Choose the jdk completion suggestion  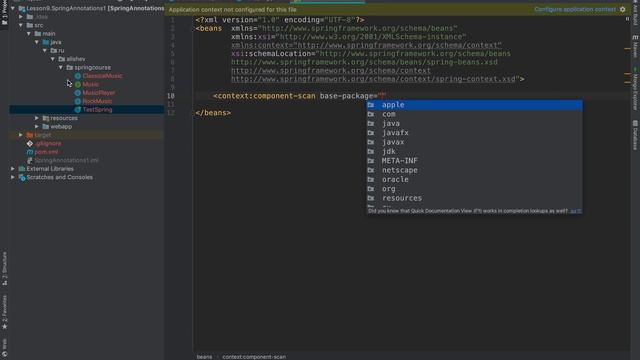(474, 151)
